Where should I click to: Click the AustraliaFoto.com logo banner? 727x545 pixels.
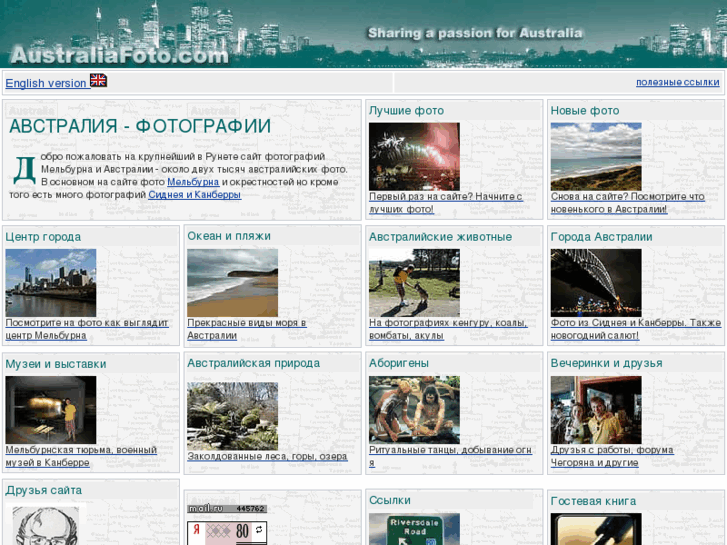click(119, 55)
